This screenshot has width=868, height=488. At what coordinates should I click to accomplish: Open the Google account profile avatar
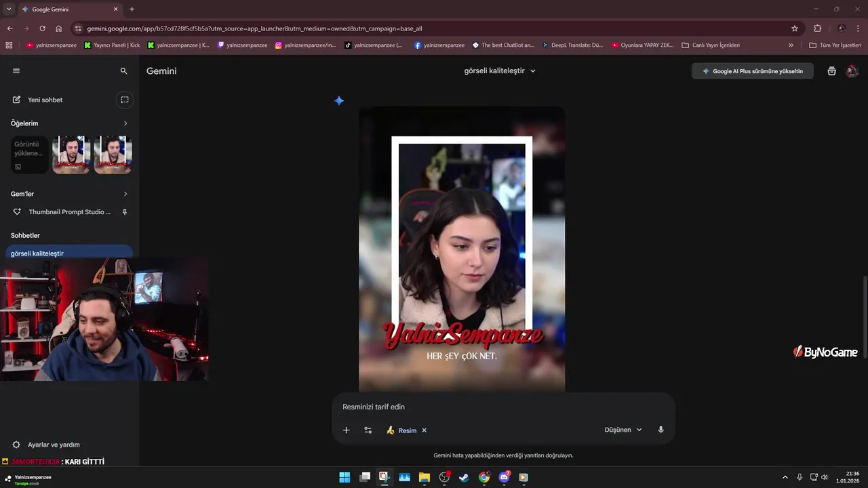click(x=852, y=71)
